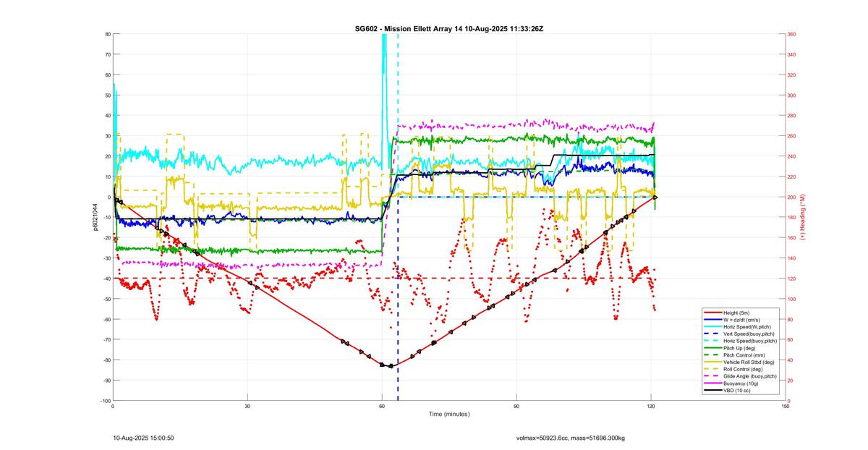868x450 pixels.
Task: Select the 'Horiz Speed(buoy,pitch)' legend entry
Action: (x=750, y=341)
